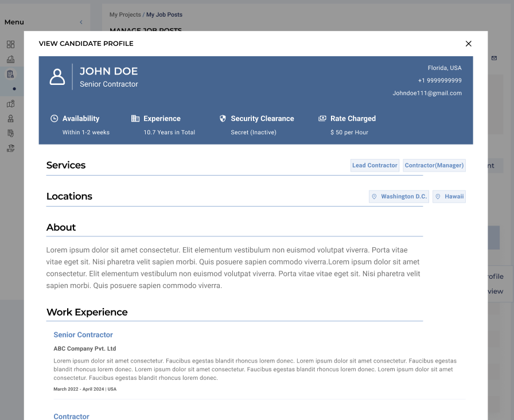Select the job posts clipboard sidebar icon
This screenshot has width=514, height=420.
coord(11,74)
